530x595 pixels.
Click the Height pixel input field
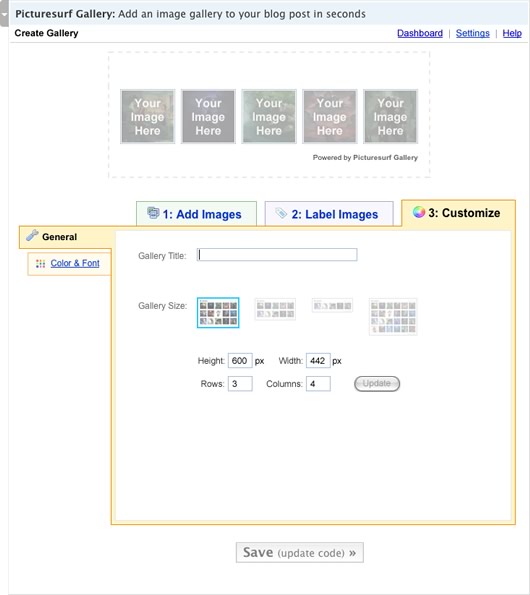click(x=240, y=360)
